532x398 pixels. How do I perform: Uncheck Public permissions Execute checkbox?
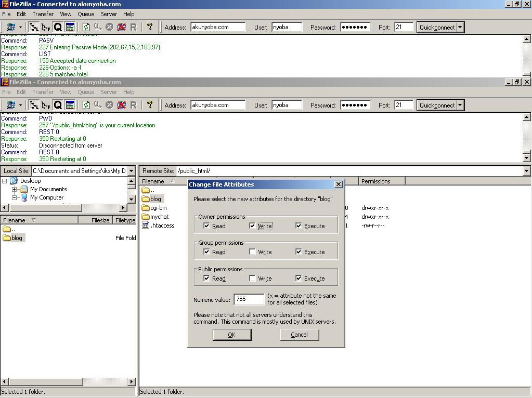coord(298,278)
